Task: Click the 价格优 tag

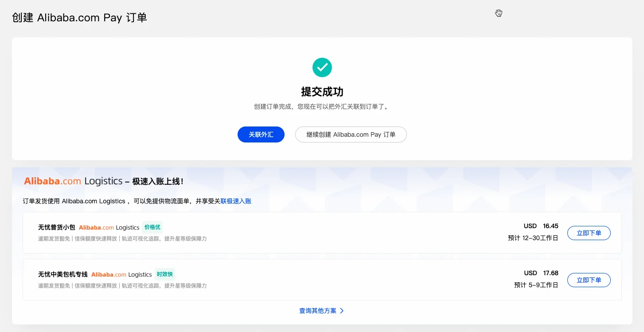Action: click(152, 227)
